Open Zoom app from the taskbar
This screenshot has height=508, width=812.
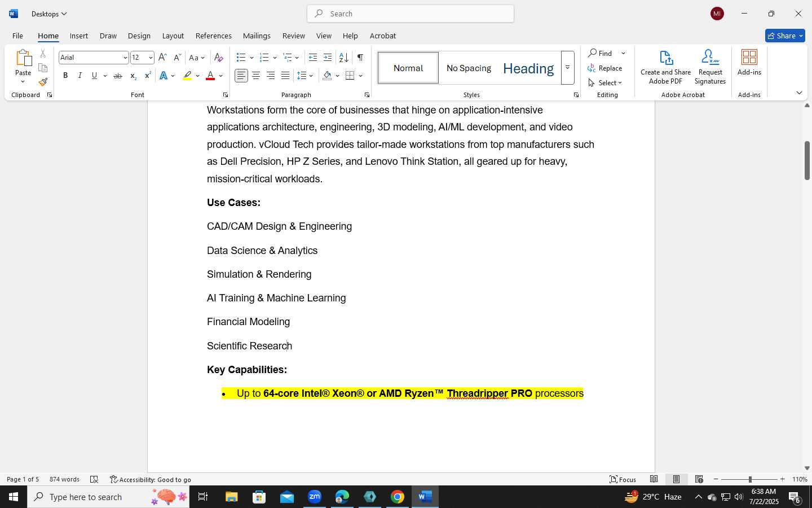[315, 497]
